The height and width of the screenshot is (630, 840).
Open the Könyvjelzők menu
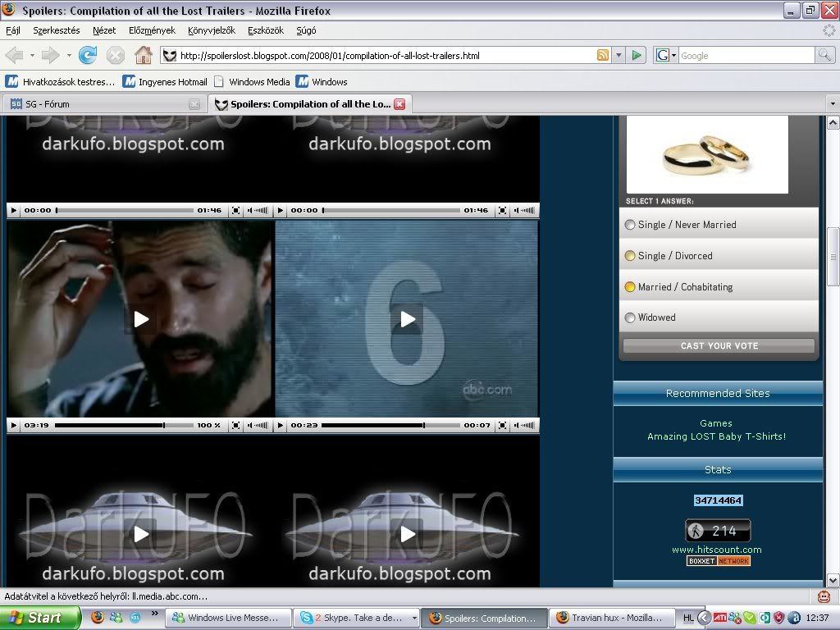[211, 30]
